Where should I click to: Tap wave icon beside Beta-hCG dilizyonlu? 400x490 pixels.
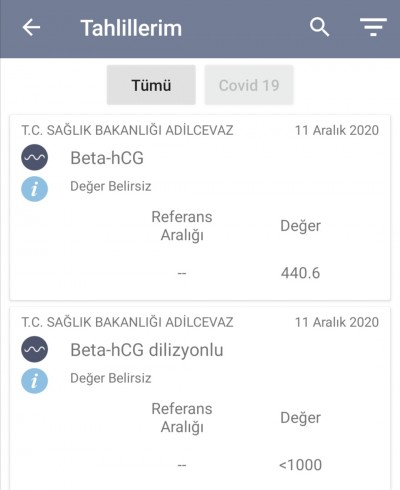[x=35, y=349]
